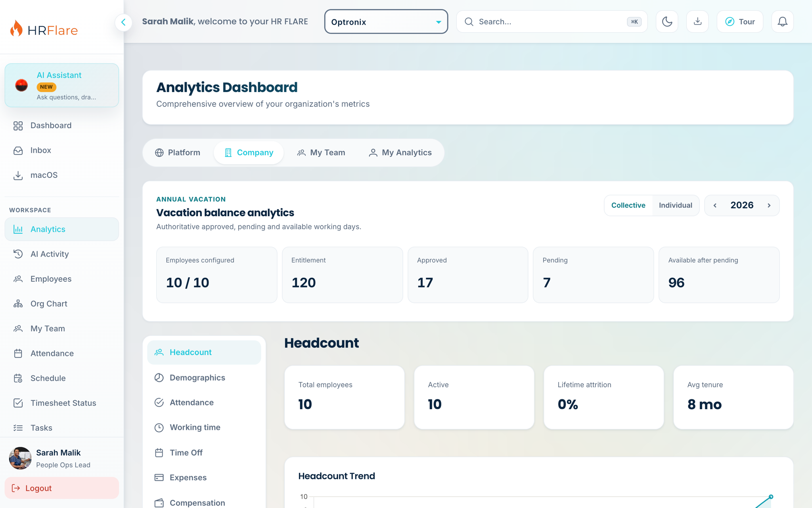This screenshot has height=508, width=812.
Task: Click the HRFlare logo
Action: (44, 29)
